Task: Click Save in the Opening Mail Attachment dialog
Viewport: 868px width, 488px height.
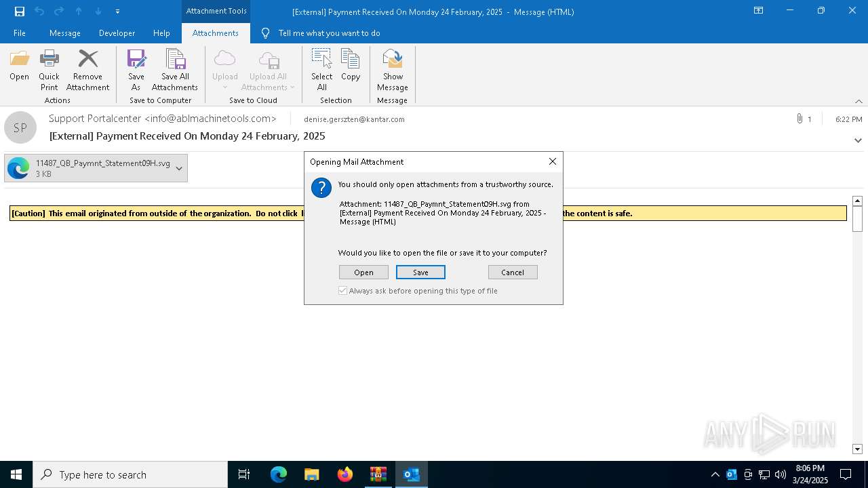Action: (x=420, y=272)
